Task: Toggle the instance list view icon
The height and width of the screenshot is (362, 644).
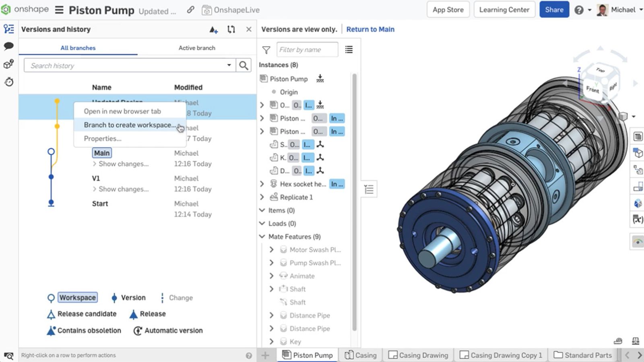Action: click(349, 49)
